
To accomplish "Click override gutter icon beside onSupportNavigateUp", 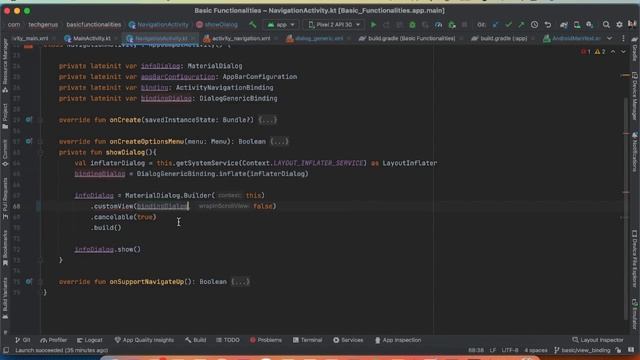I will click(29, 281).
